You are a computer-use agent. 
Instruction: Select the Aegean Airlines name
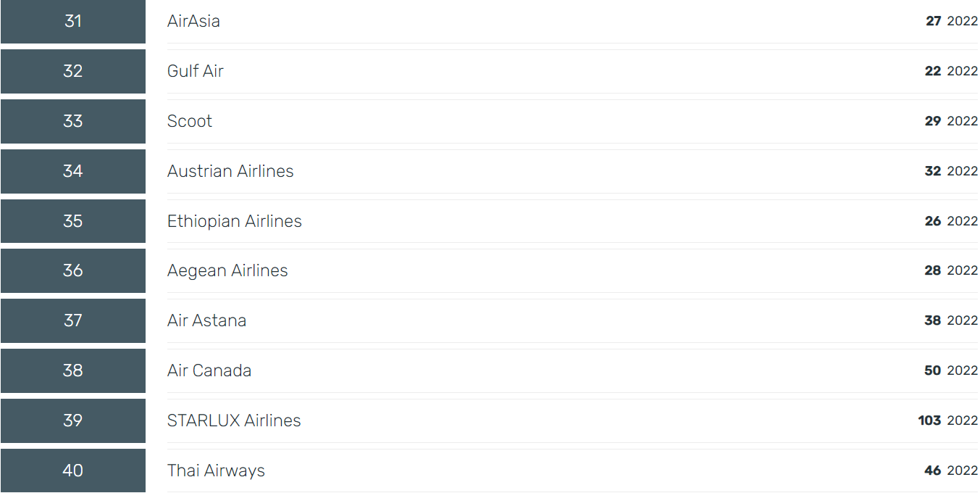click(x=227, y=270)
